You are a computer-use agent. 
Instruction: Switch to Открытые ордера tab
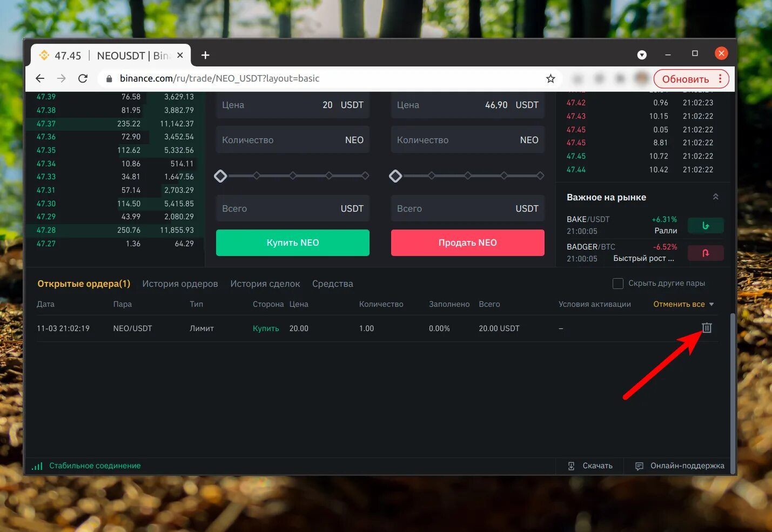tap(84, 284)
